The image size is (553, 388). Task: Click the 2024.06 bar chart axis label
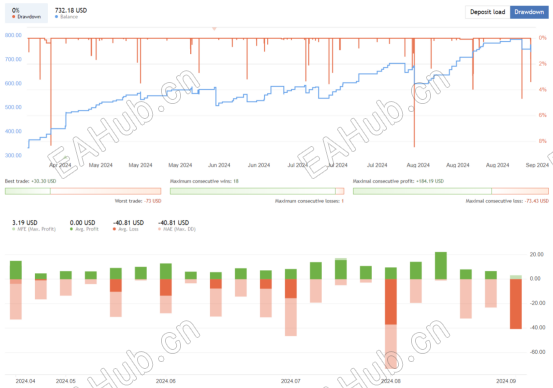(x=166, y=381)
